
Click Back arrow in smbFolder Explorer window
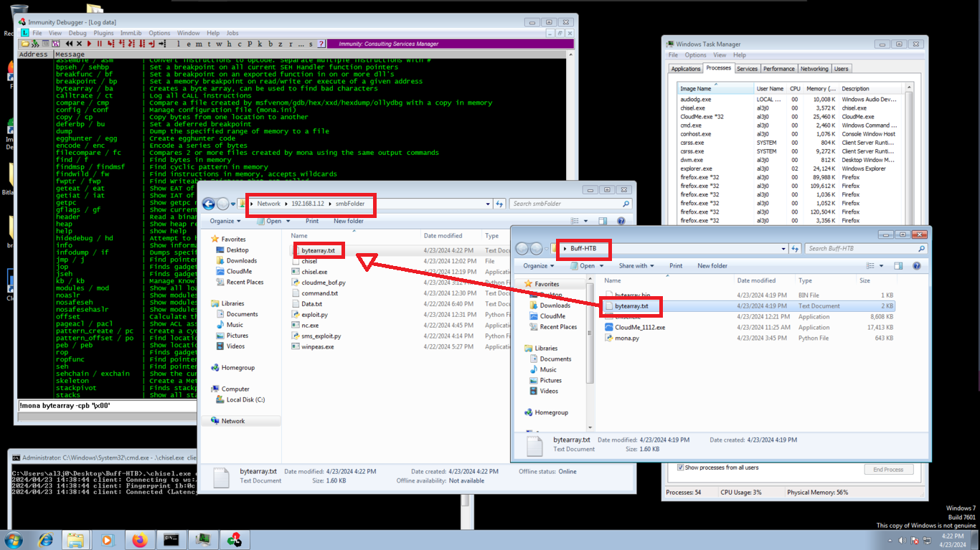(x=209, y=204)
